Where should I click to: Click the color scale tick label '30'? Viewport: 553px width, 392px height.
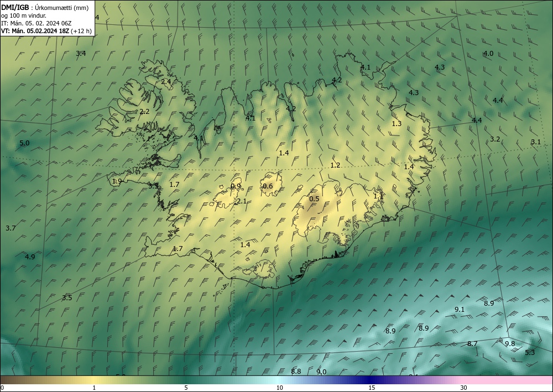point(464,388)
